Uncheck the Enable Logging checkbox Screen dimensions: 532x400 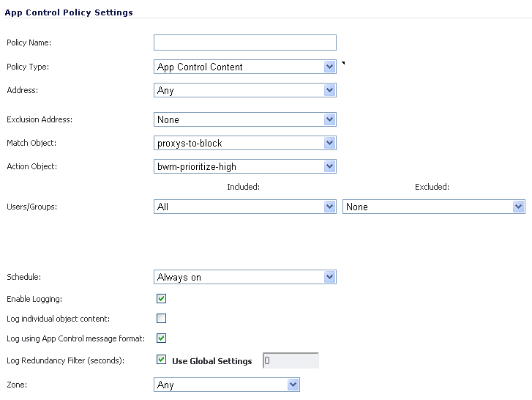click(x=161, y=299)
